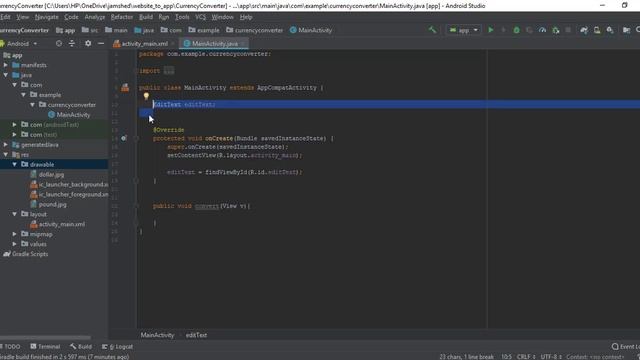Select Gradle Scripts in project tree
640x360 pixels.
pyautogui.click(x=26, y=254)
